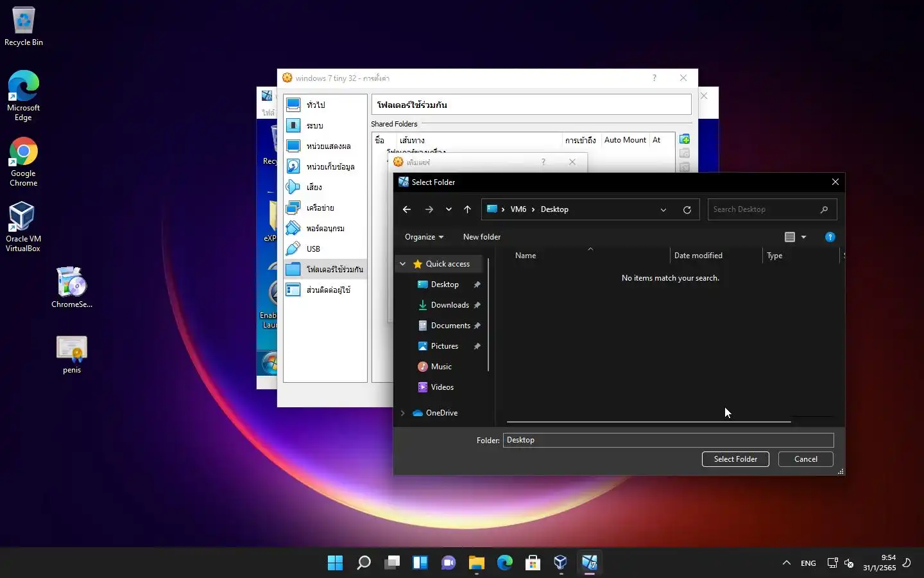Collapse the Quick access tree
Screen dimensions: 924x578
pos(402,264)
